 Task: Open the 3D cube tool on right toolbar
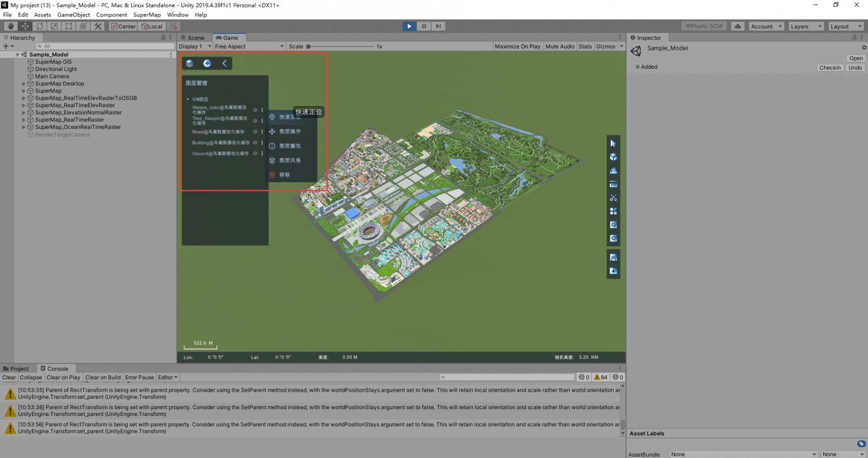613,157
